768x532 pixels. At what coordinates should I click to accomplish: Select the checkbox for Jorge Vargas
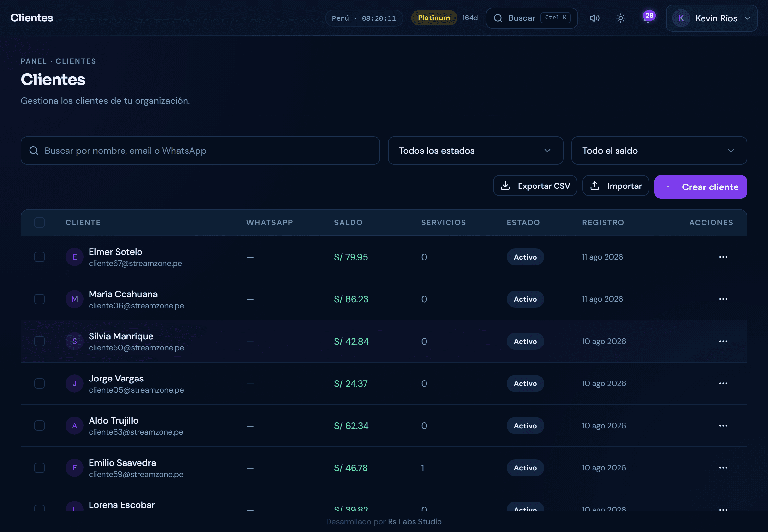coord(40,383)
